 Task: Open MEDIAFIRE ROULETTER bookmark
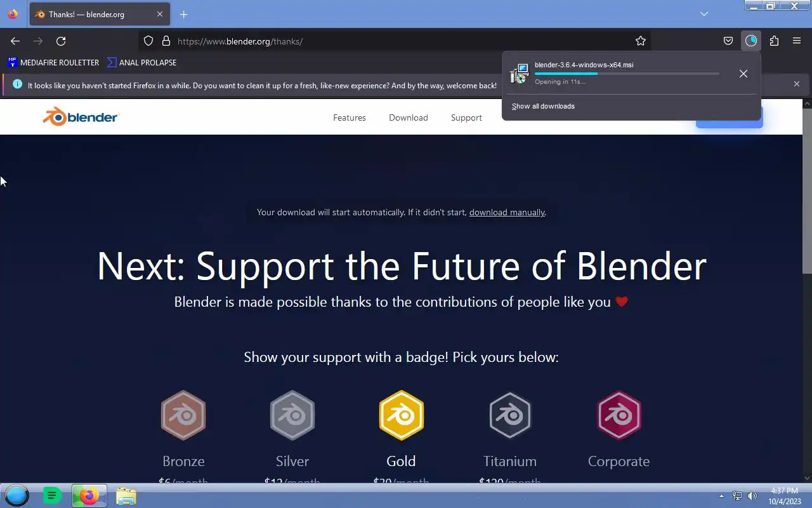[53, 62]
